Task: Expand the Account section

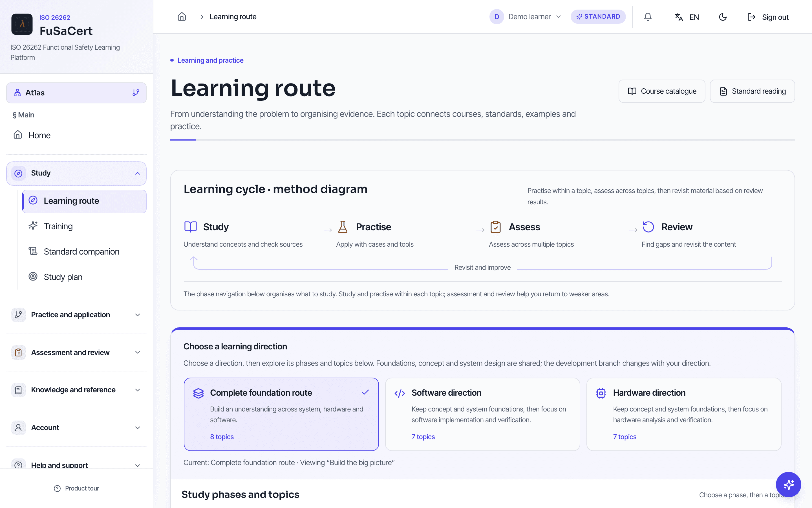Action: tap(76, 428)
